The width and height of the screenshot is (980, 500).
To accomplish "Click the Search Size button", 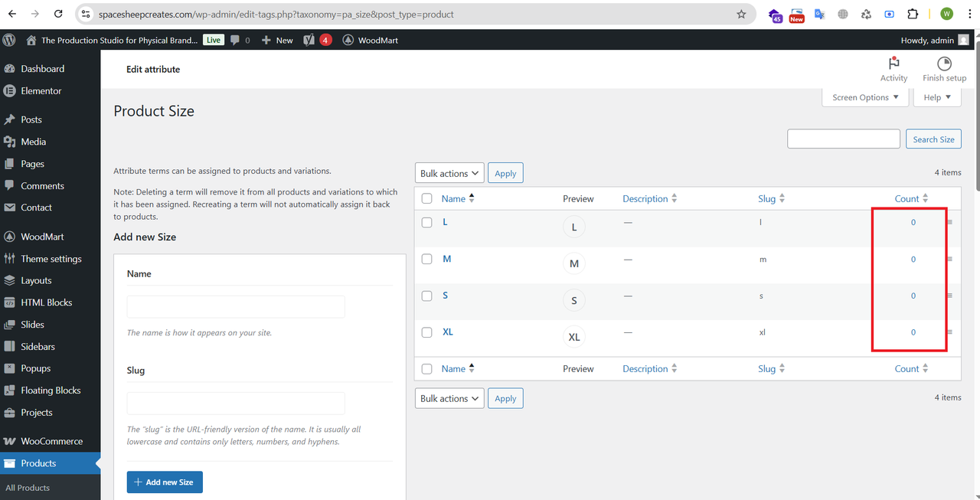I will pos(933,139).
